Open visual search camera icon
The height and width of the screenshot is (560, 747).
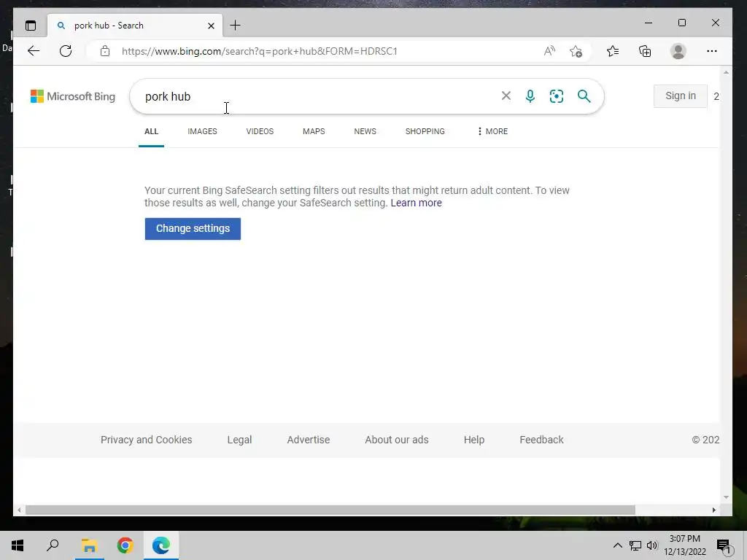557,96
